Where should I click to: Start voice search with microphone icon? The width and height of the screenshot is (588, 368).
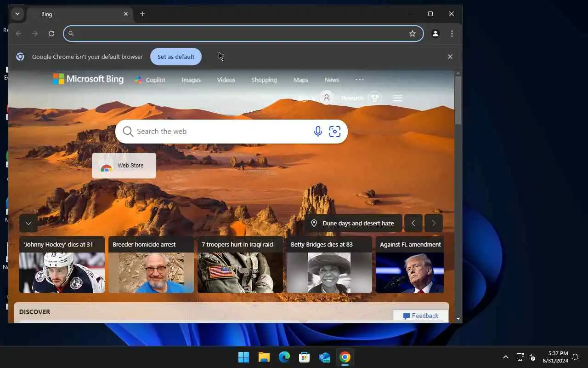point(318,132)
